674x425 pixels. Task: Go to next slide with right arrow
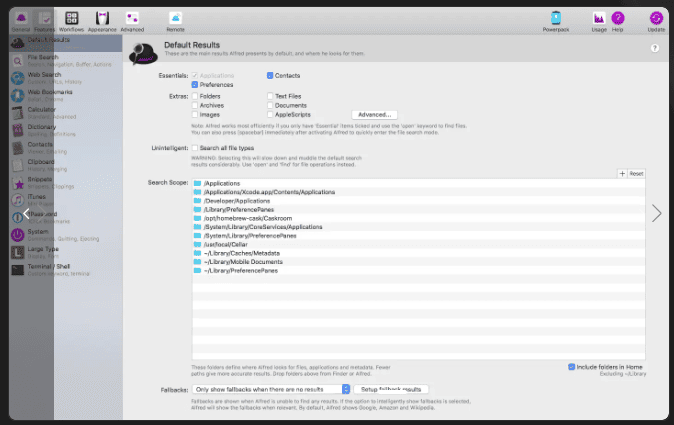(656, 213)
